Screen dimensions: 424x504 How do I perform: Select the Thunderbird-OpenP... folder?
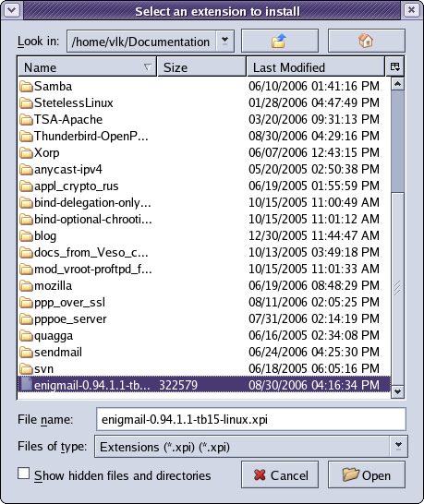(84, 136)
